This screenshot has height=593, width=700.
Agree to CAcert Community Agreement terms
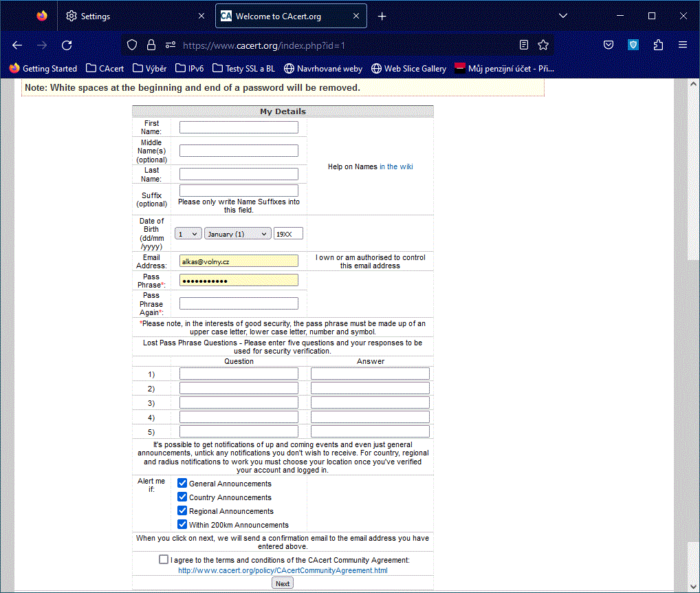tap(164, 559)
